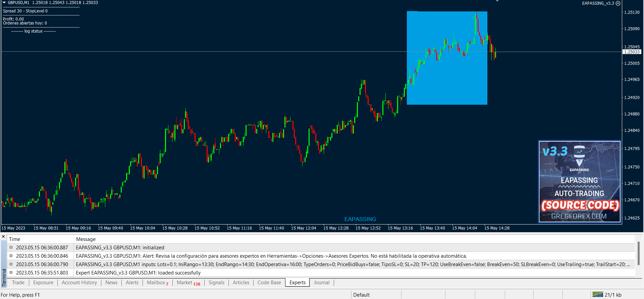
Task: Select the Code Base tab
Action: pos(269,283)
